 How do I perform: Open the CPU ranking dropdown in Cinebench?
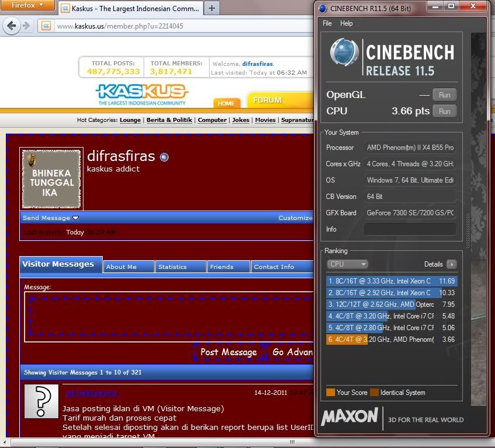[347, 264]
